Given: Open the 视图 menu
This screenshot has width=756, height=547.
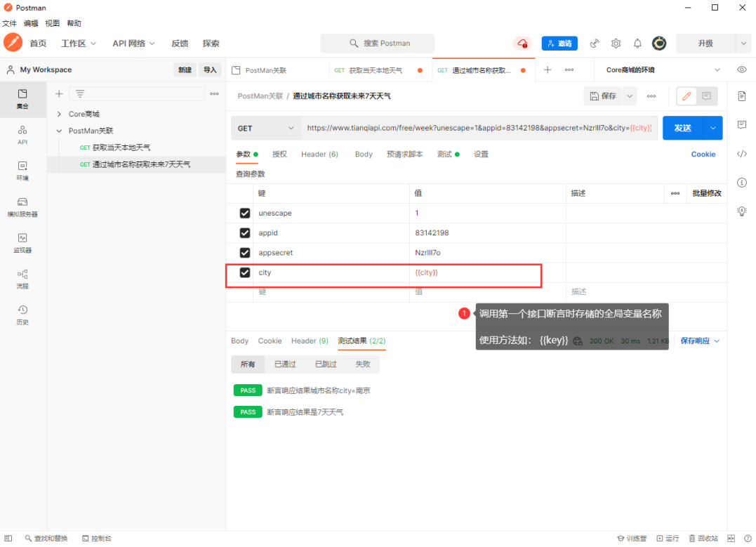Looking at the screenshot, I should [x=52, y=23].
